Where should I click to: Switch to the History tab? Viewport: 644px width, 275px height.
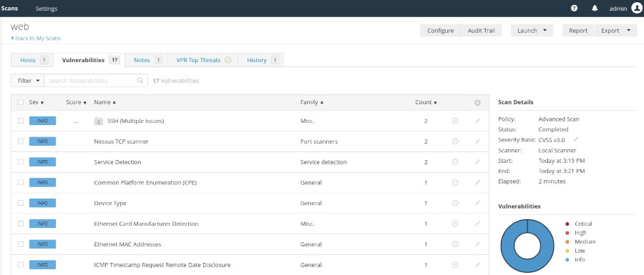[x=261, y=60]
